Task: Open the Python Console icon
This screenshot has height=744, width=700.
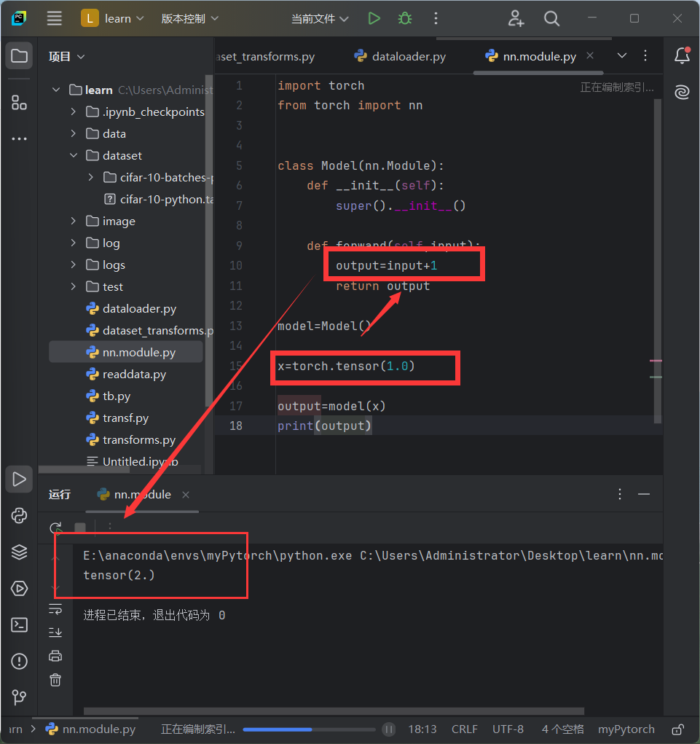Action: pos(19,516)
